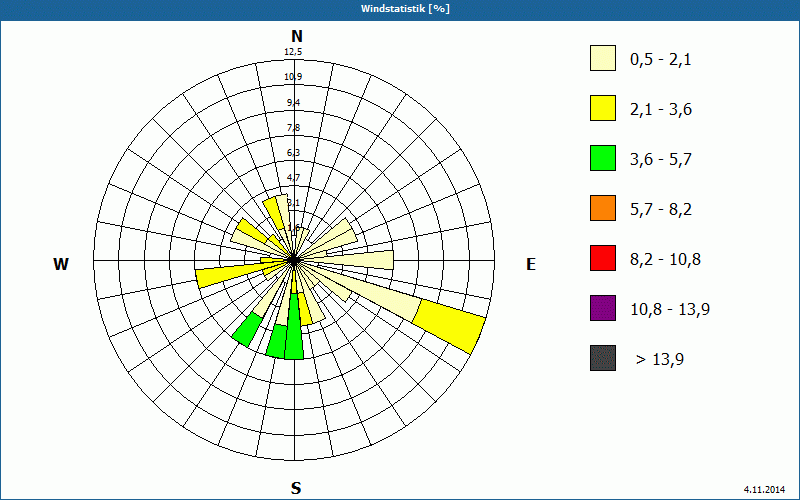Click the N compass label
The width and height of the screenshot is (800, 500).
coord(297,36)
